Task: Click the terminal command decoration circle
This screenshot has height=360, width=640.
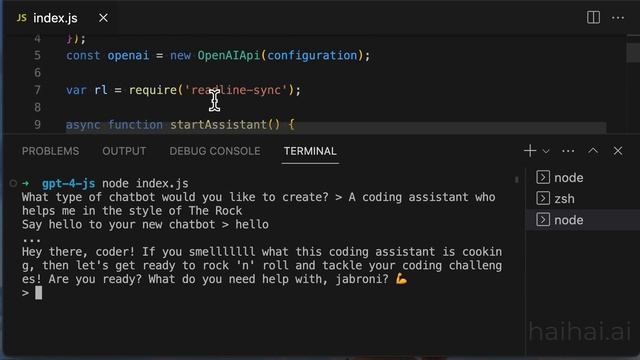Action: (13, 183)
